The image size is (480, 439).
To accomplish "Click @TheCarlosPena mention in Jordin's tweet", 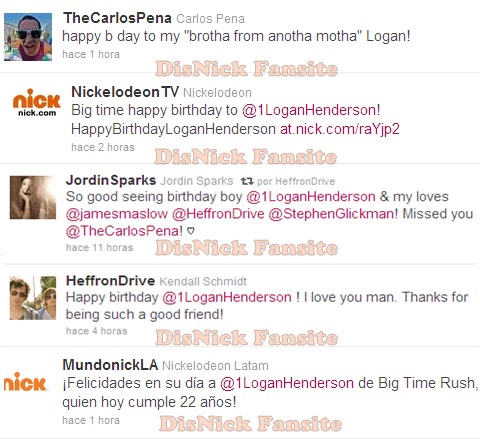I will (x=123, y=231).
